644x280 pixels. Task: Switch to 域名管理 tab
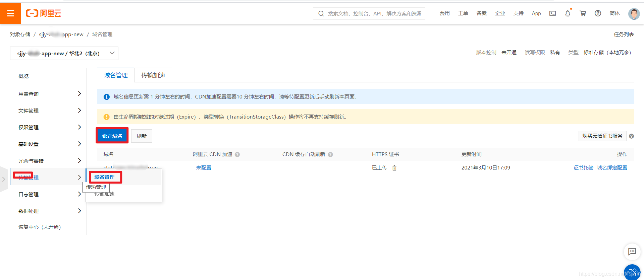[x=116, y=75]
